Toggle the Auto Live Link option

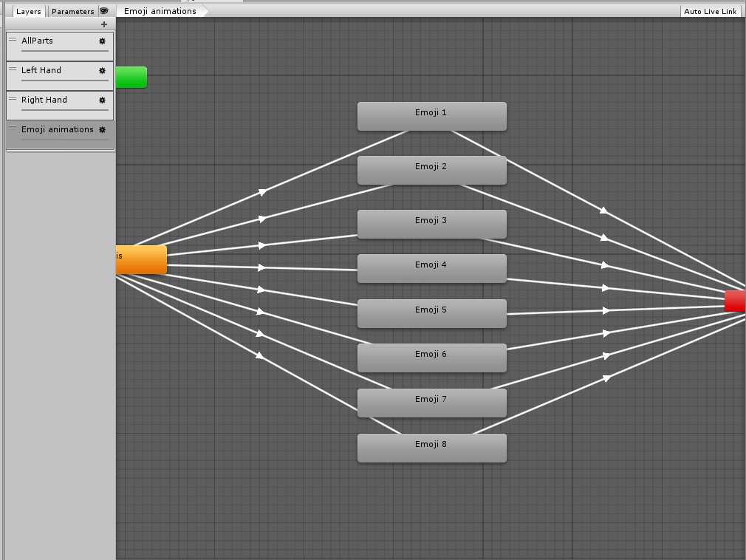point(710,11)
